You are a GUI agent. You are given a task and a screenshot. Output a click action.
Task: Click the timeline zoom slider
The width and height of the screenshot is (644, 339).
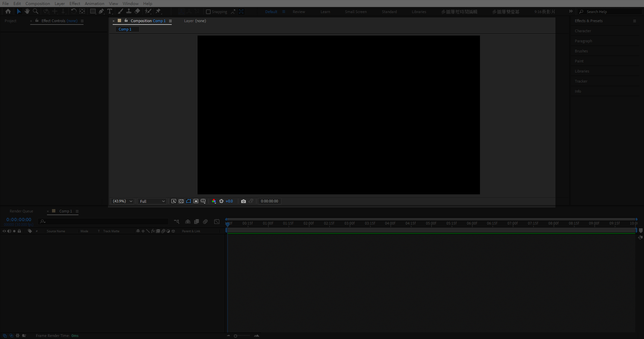(x=236, y=336)
